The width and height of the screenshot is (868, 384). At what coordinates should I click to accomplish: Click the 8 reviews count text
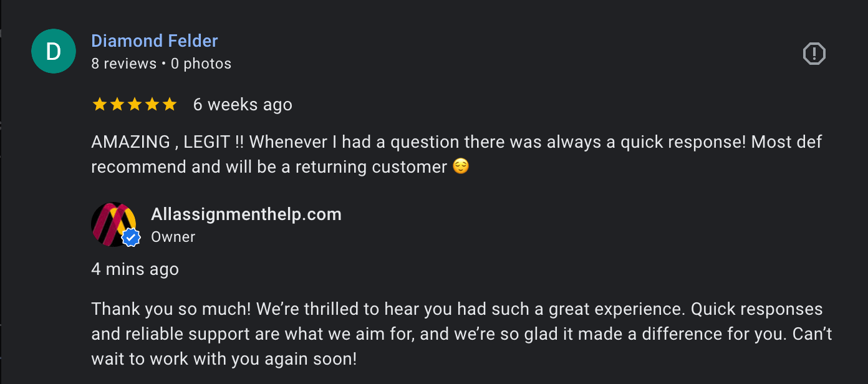pos(123,63)
